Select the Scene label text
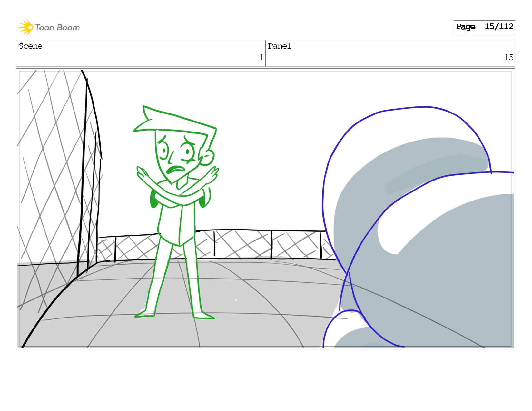532x411 pixels. (30, 46)
